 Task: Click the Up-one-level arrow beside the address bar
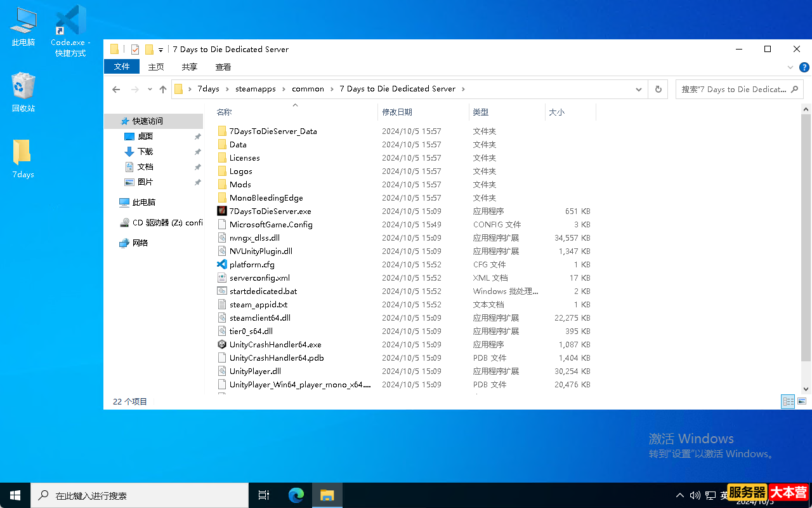(x=163, y=90)
